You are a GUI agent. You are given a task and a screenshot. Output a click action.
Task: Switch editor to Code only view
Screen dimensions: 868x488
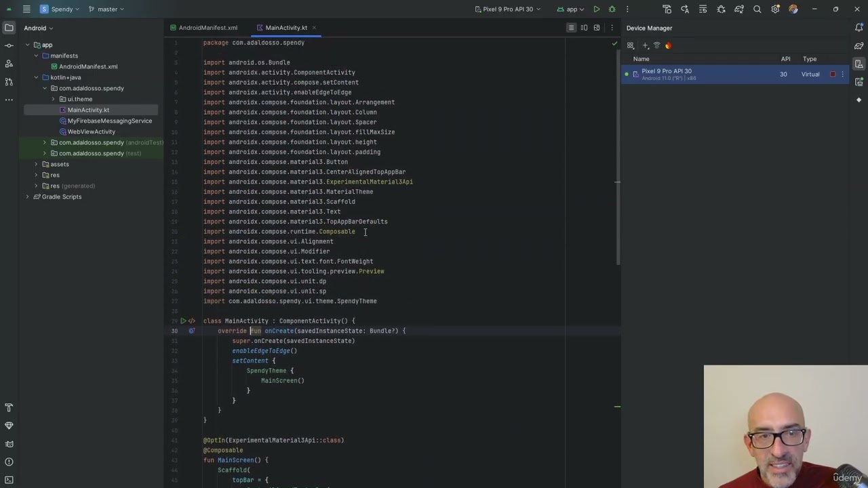[571, 28]
